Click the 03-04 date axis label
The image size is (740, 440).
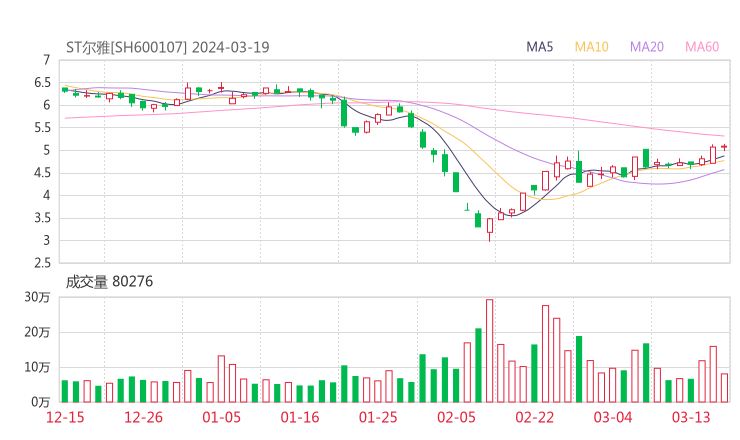(613, 417)
